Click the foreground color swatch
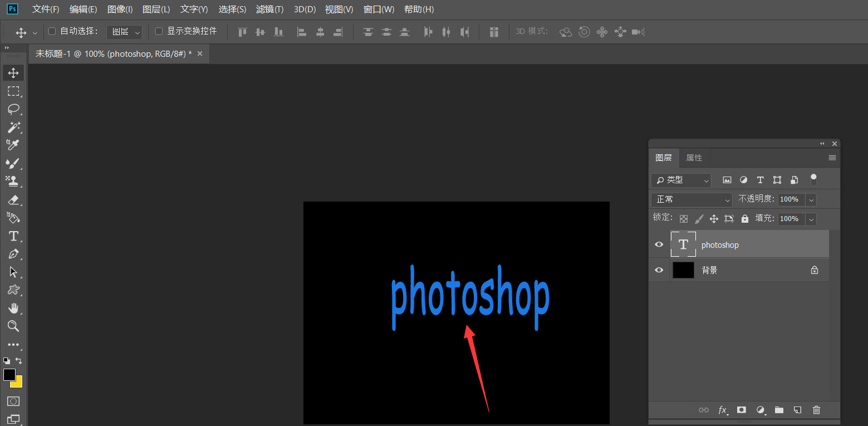Viewport: 868px width, 426px height. click(x=9, y=375)
